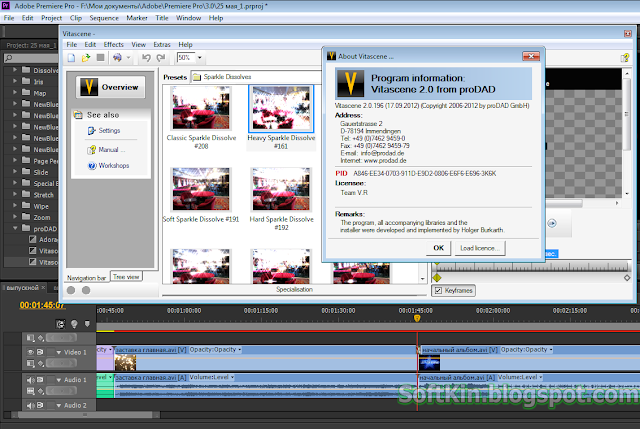
Task: Click the gray stop square in Vitascene toolbar
Action: pos(100,58)
